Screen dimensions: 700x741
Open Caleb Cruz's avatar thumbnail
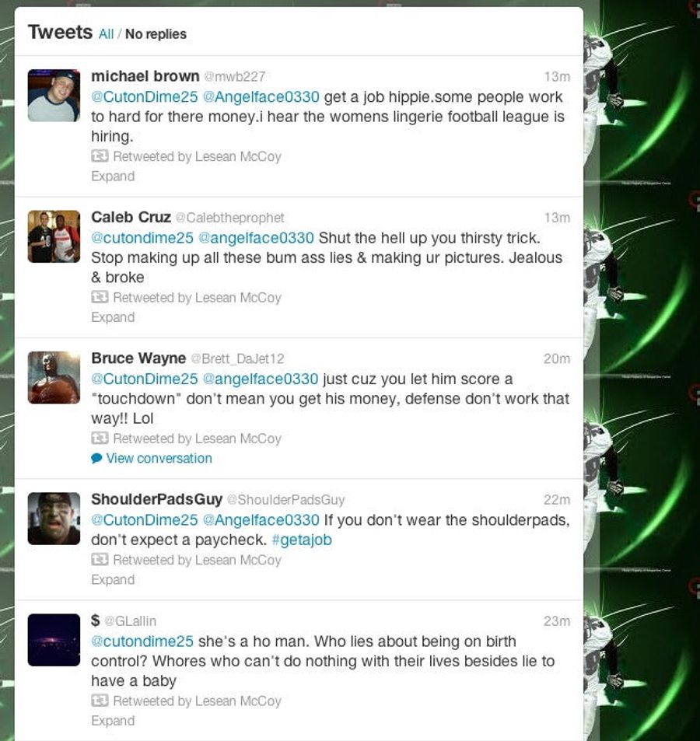(x=54, y=236)
